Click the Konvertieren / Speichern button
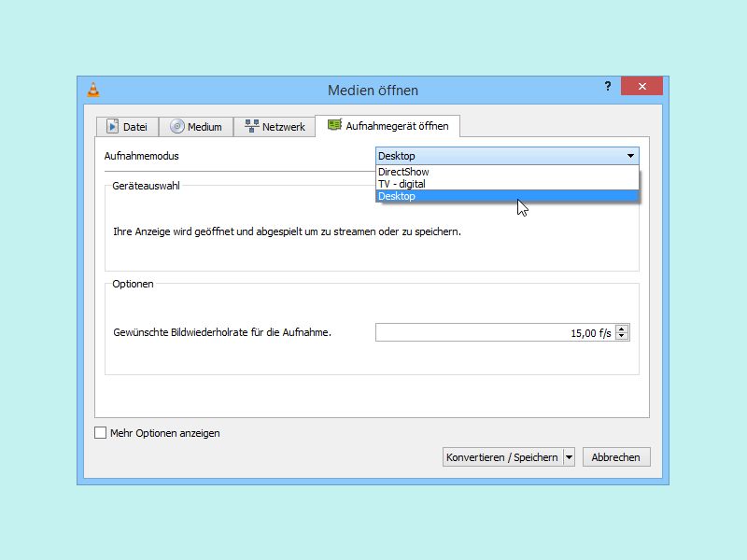Viewport: 747px width, 560px height. 502,457
